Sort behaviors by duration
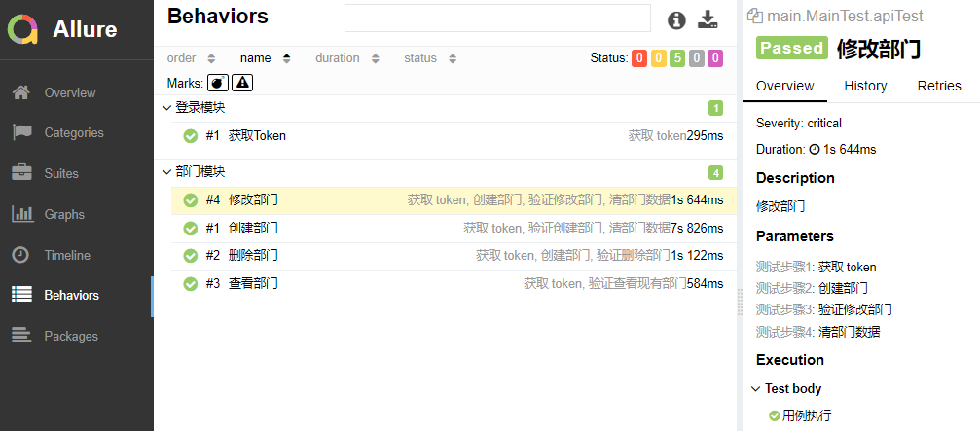The width and height of the screenshot is (980, 431). pyautogui.click(x=347, y=58)
